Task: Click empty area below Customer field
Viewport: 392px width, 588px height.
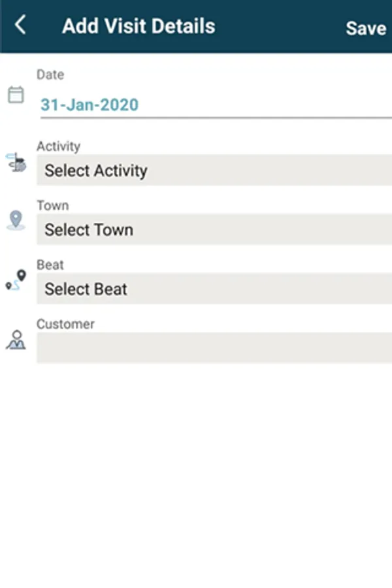Action: (196, 470)
